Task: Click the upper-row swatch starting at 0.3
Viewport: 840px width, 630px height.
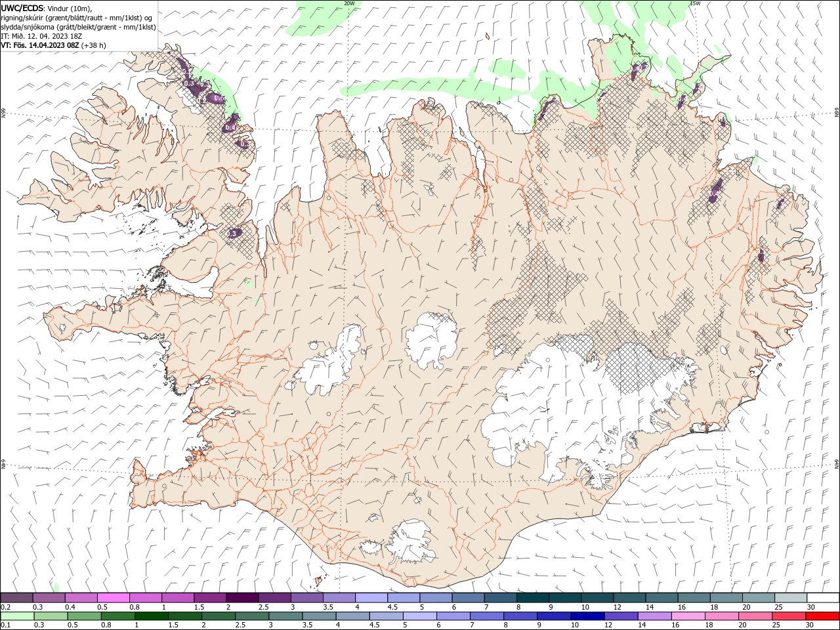Action: [x=49, y=597]
